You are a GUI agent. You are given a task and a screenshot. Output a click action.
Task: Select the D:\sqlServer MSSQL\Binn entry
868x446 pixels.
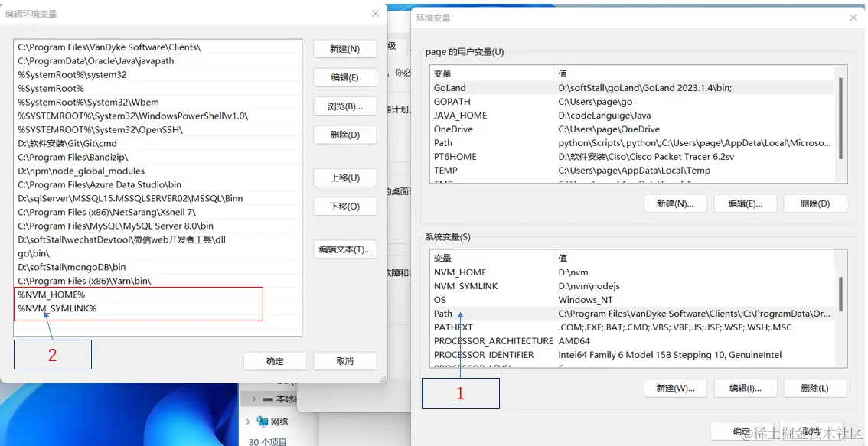tap(158, 198)
